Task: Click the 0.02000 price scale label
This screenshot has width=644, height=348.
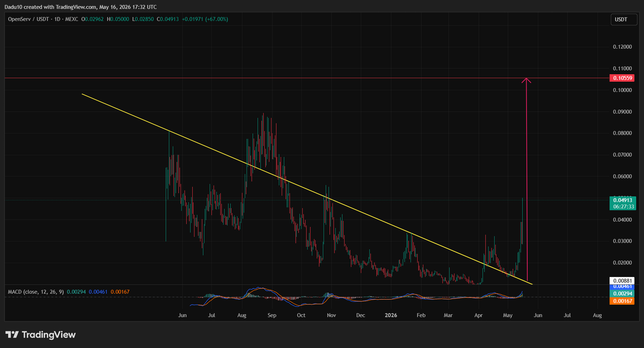Action: [x=623, y=262]
